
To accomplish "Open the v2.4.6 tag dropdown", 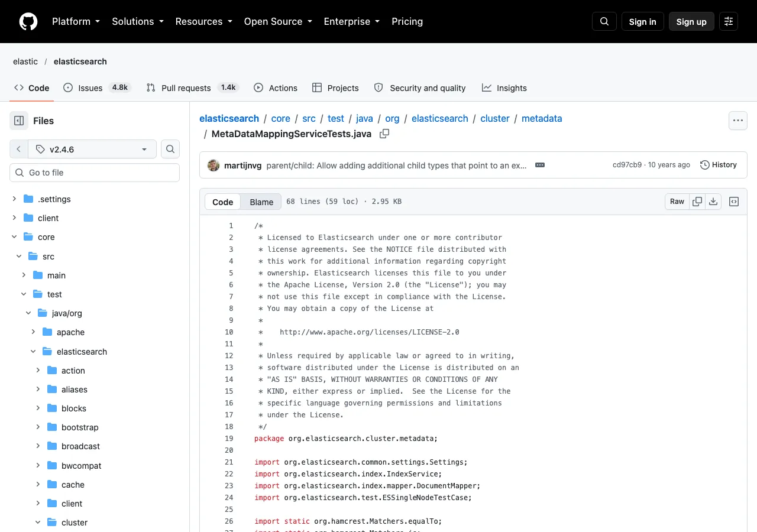I will [92, 149].
